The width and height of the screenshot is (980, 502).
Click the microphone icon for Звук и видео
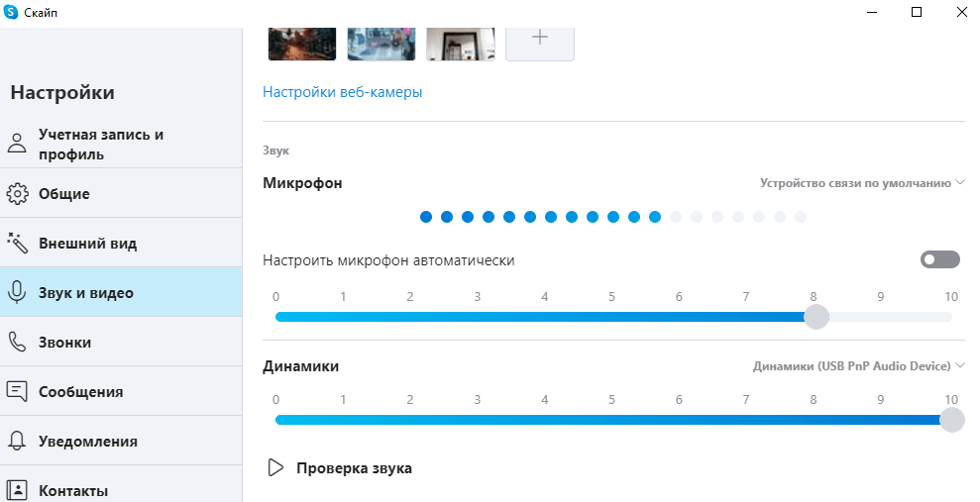coord(17,292)
